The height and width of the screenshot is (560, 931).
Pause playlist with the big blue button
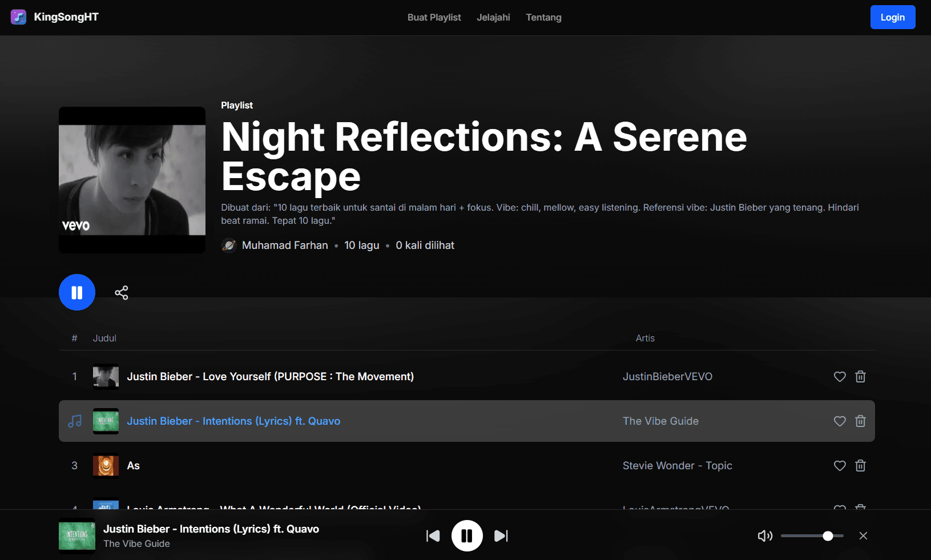[77, 293]
